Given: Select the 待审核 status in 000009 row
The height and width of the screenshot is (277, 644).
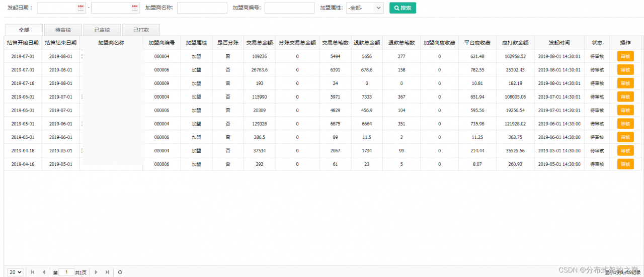Looking at the screenshot, I should [x=597, y=83].
